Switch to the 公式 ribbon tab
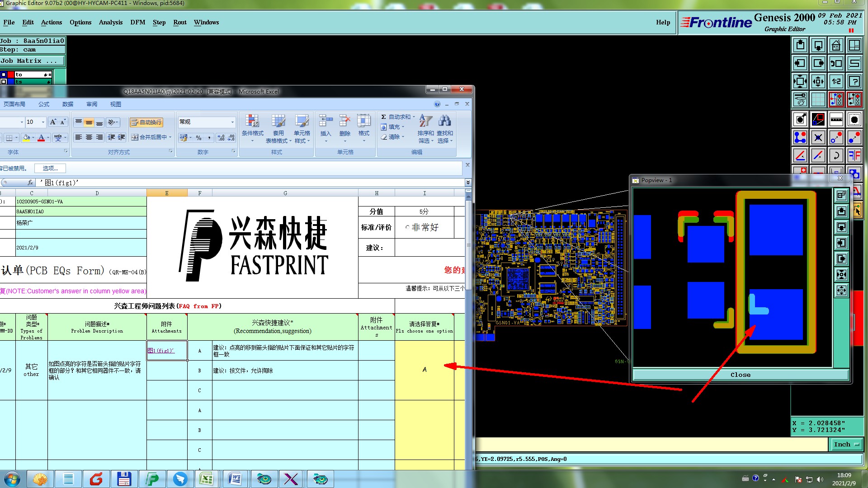The image size is (868, 488). (44, 104)
